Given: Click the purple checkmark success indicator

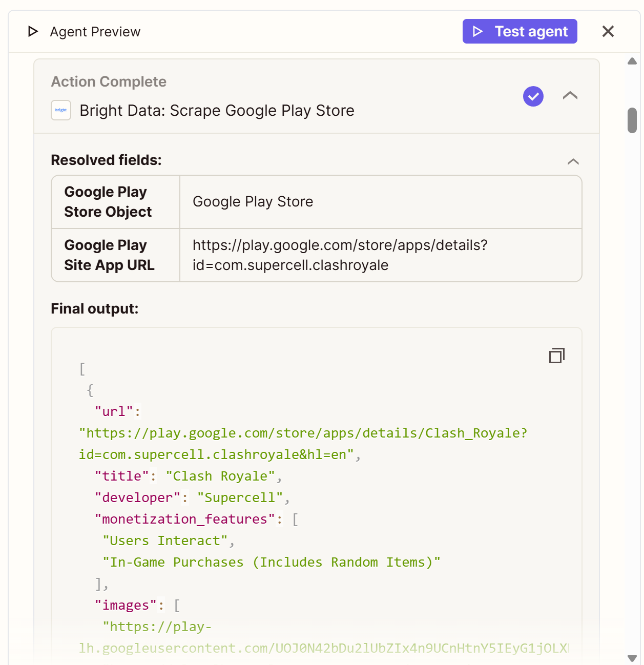Looking at the screenshot, I should tap(533, 96).
